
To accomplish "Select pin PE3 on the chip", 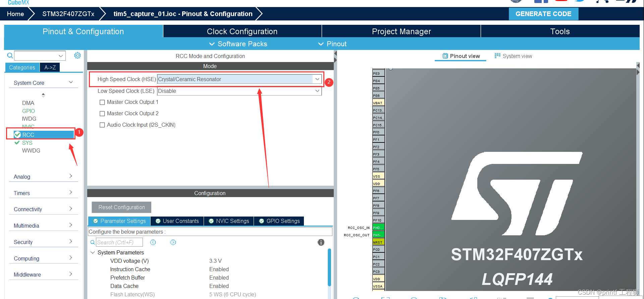I will tap(378, 73).
